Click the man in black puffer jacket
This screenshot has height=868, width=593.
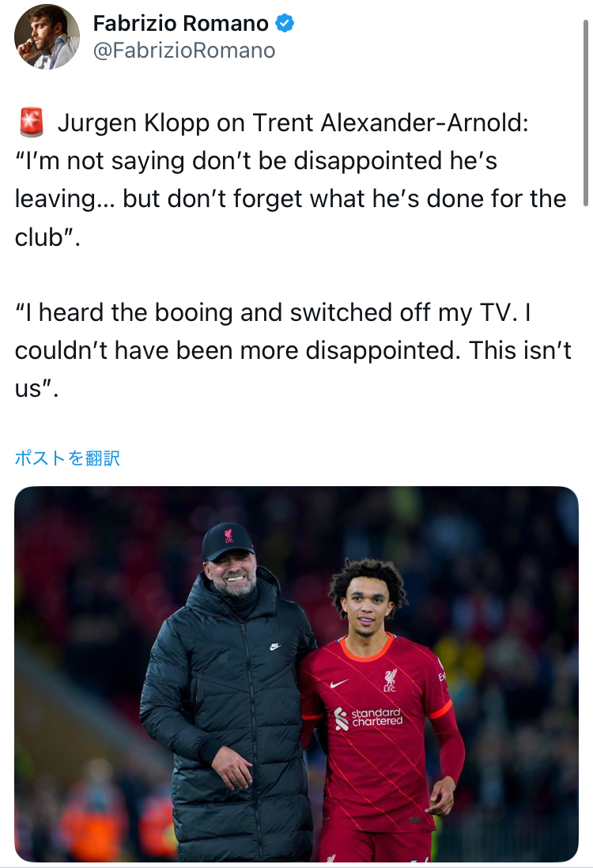pos(227,692)
